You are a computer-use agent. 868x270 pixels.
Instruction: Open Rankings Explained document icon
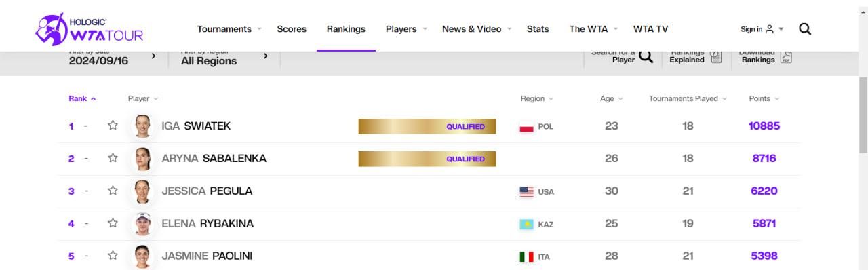pos(715,57)
